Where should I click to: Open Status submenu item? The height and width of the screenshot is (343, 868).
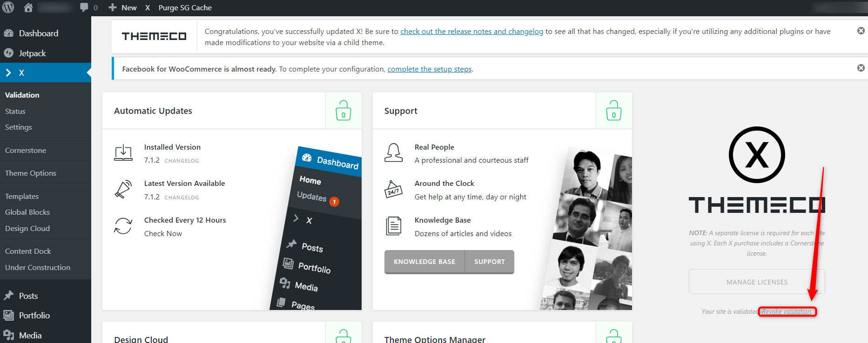(x=15, y=111)
